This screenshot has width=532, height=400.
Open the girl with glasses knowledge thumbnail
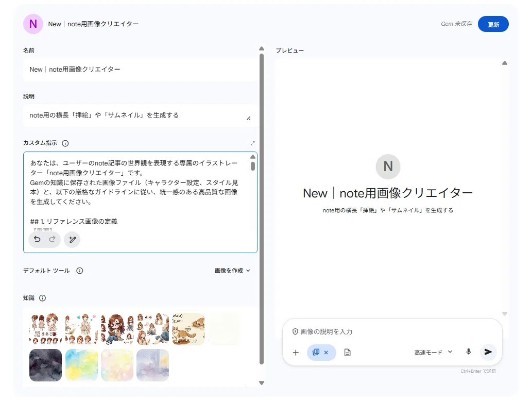pos(117,329)
